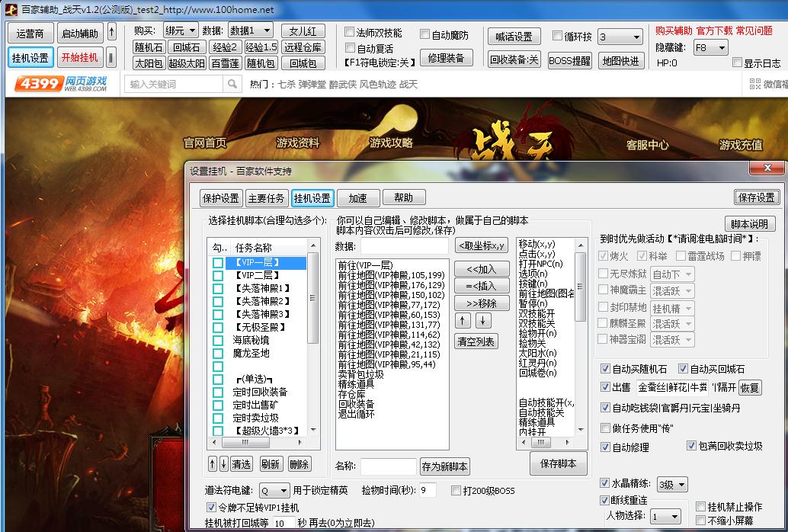Image resolution: width=788 pixels, height=532 pixels.
Task: Toggle 自动修理 checkbox
Action: [606, 447]
